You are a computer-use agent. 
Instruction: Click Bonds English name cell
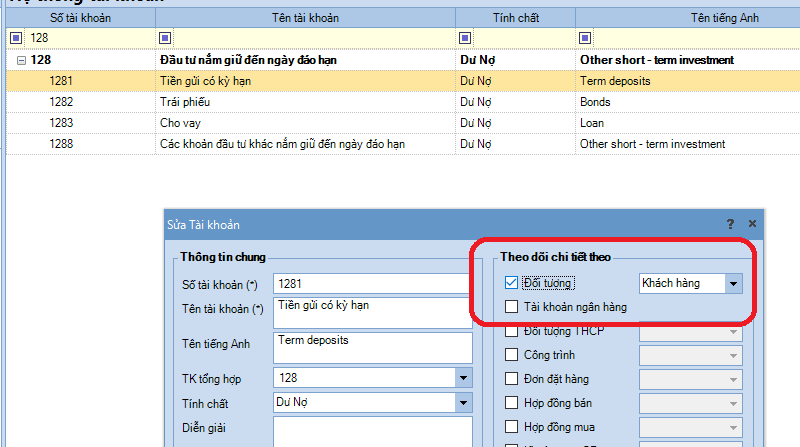coord(688,102)
